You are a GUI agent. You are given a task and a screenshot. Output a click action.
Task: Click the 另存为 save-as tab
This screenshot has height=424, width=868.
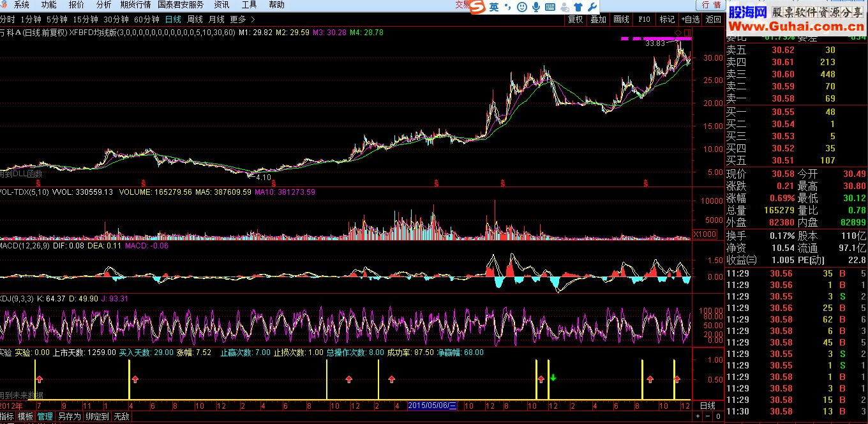coord(70,416)
